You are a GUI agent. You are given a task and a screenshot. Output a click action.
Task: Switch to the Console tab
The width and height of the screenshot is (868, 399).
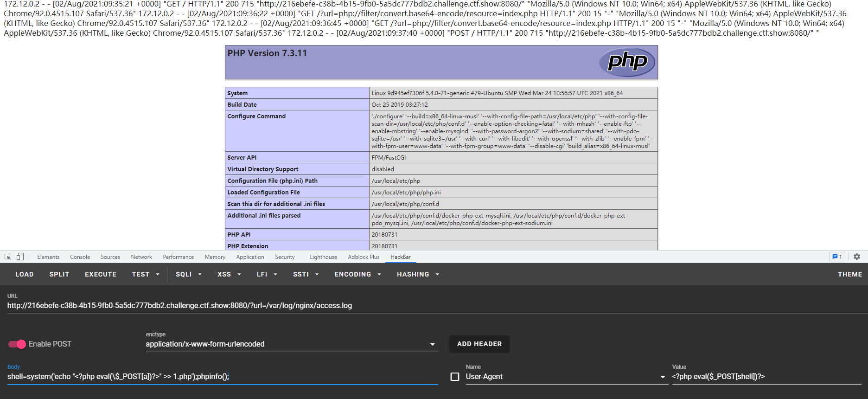coord(80,257)
